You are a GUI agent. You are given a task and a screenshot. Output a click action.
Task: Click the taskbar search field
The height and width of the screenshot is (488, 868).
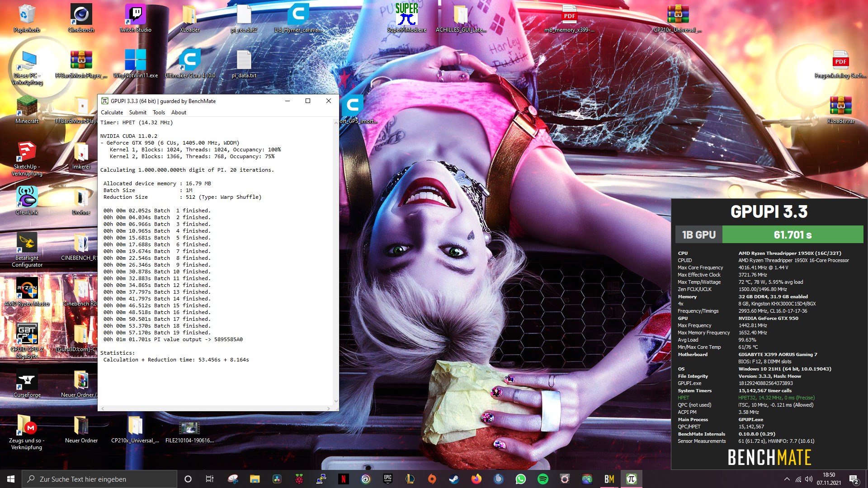click(99, 479)
